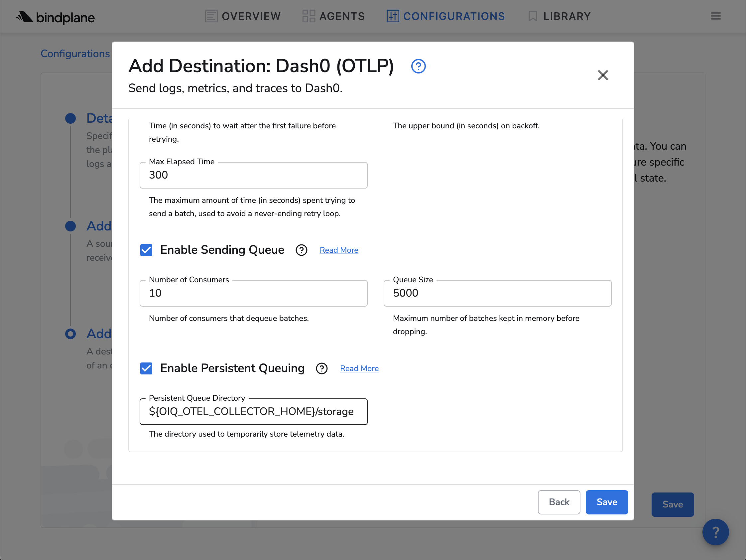
Task: Disable Enable Persistent Queuing checkbox
Action: tap(146, 368)
